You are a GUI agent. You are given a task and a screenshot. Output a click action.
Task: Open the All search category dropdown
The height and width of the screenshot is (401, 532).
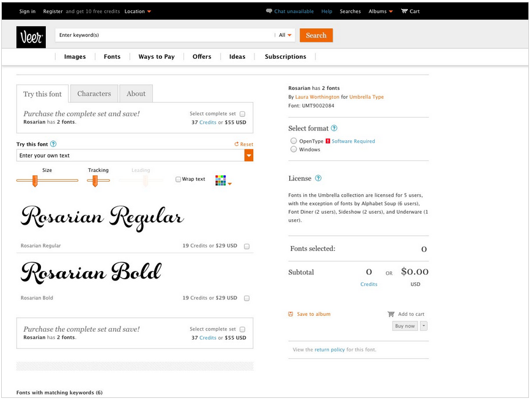point(285,35)
